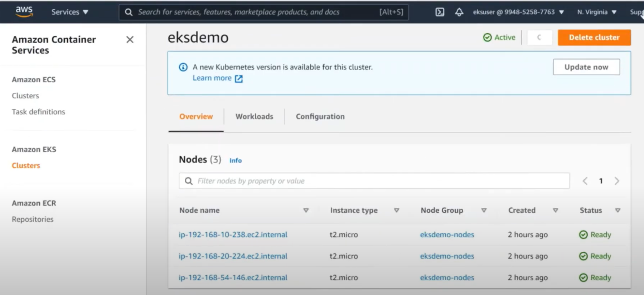Image resolution: width=644 pixels, height=295 pixels.
Task: Click the Delete cluster button
Action: (x=594, y=37)
